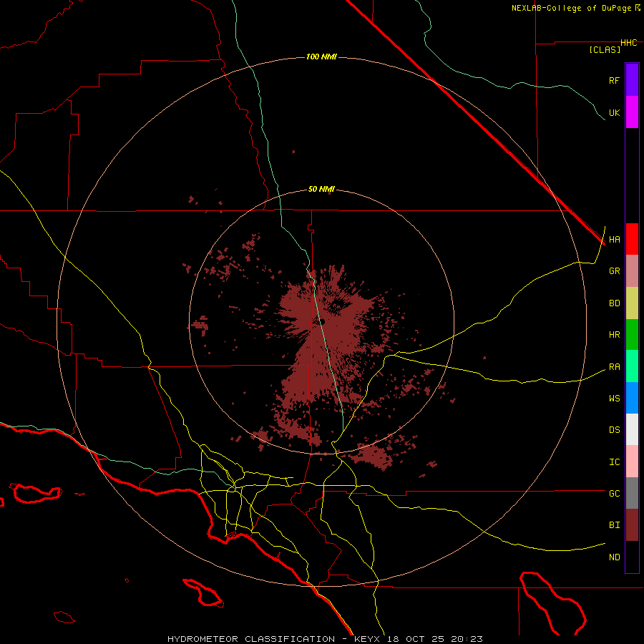The width and height of the screenshot is (644, 644).
Task: Click the '[CLAS]' legend header
Action: (x=605, y=49)
